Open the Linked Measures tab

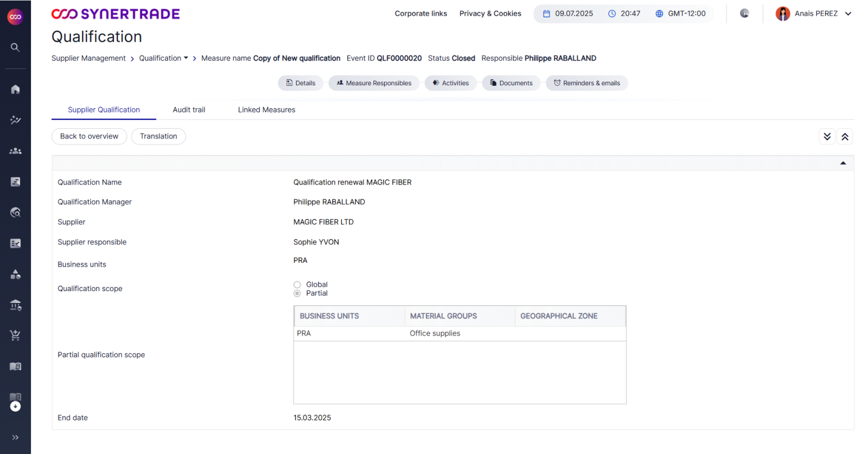[266, 110]
